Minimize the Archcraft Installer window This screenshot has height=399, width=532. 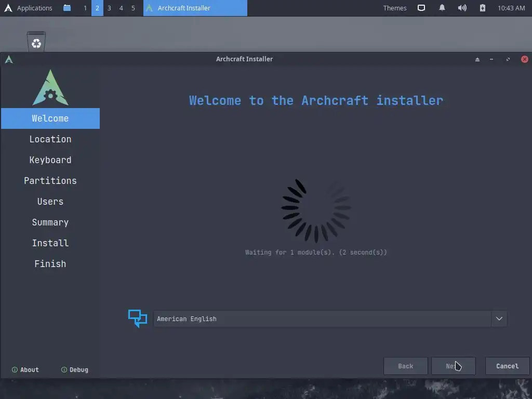[491, 59]
